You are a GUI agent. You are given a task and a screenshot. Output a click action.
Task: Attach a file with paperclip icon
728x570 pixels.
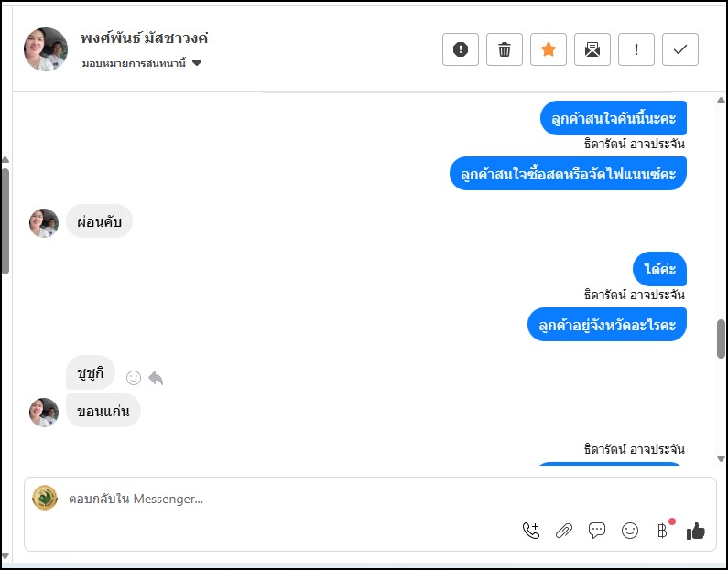(564, 531)
